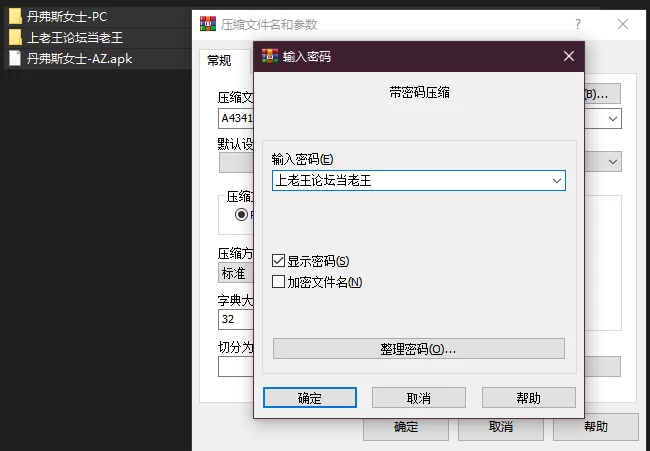
Task: Click WinRAR icon in 压缩文件名和参数 title bar
Action: pos(208,24)
